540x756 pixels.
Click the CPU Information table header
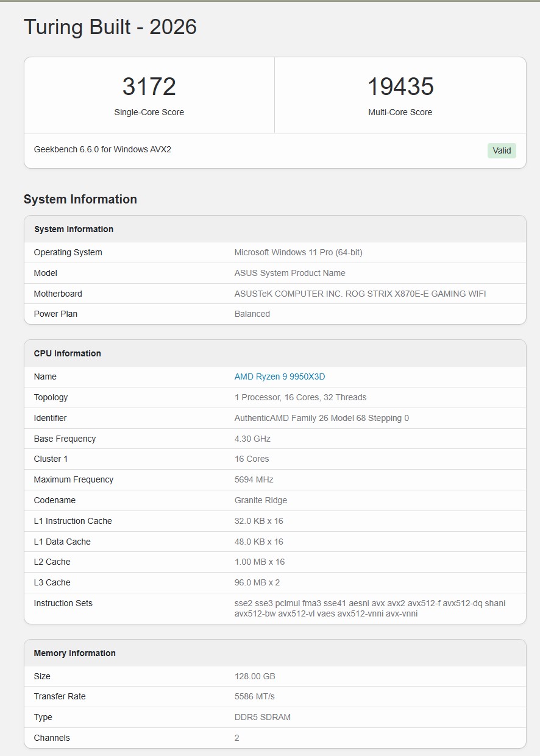pyautogui.click(x=68, y=353)
